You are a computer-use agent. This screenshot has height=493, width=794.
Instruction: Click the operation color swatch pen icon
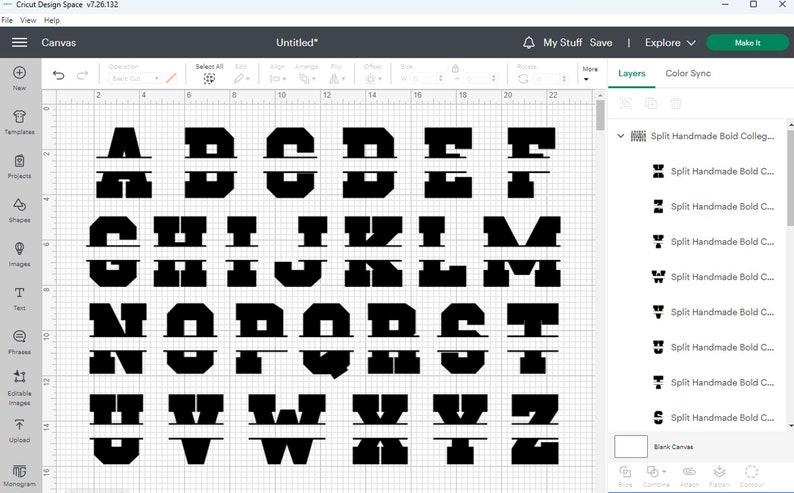tap(171, 78)
